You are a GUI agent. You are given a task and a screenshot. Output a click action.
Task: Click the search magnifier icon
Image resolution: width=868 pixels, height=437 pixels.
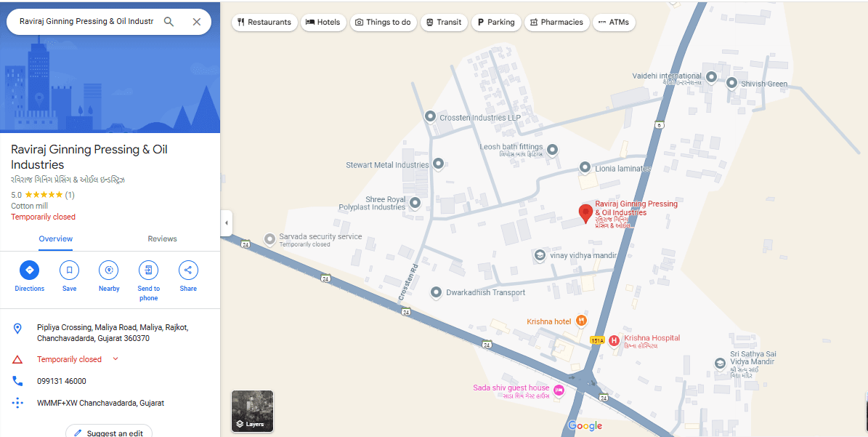[x=169, y=22]
